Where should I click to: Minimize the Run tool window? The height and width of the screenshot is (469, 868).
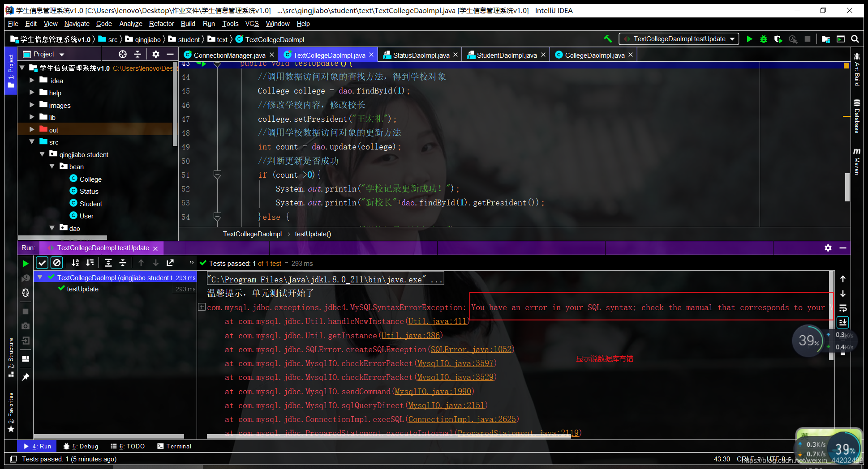point(843,247)
